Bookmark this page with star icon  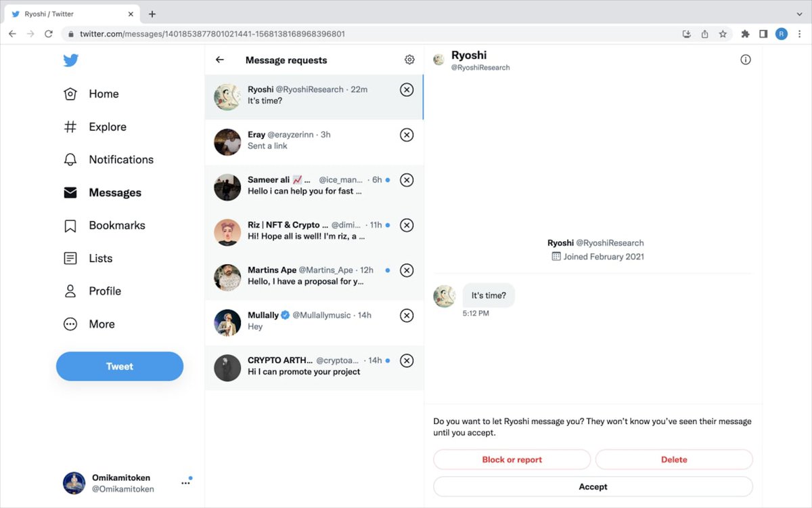(723, 34)
